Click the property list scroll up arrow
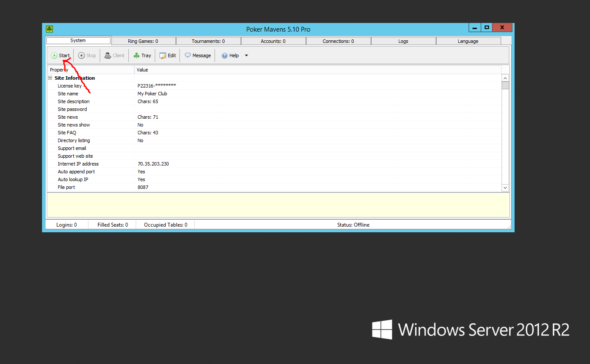 [x=505, y=78]
